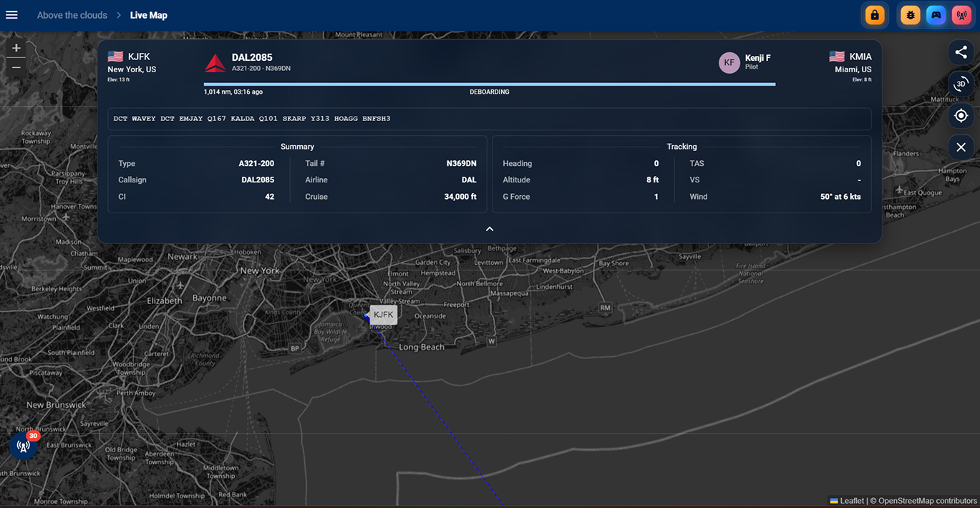980x508 pixels.
Task: Click Miami, US destination text
Action: (853, 70)
